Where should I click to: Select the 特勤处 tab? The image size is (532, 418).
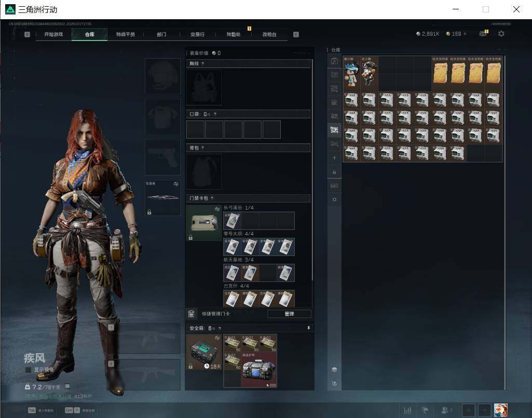[234, 34]
